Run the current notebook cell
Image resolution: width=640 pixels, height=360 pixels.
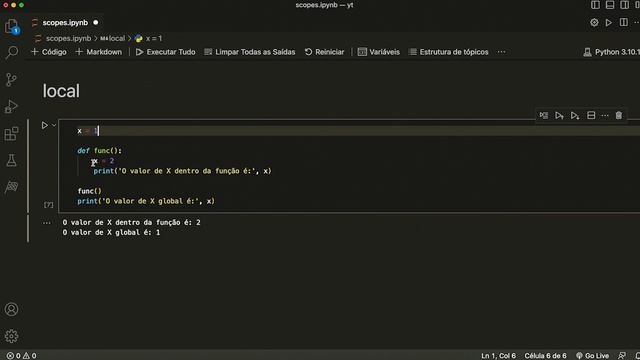pos(44,125)
